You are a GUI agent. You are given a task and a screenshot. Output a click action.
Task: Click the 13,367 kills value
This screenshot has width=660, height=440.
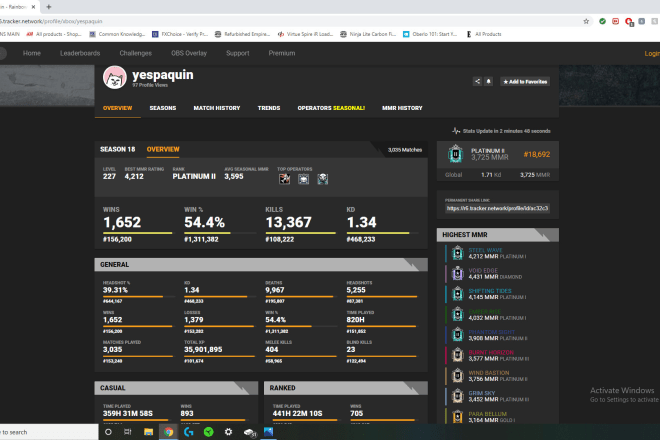click(x=288, y=222)
